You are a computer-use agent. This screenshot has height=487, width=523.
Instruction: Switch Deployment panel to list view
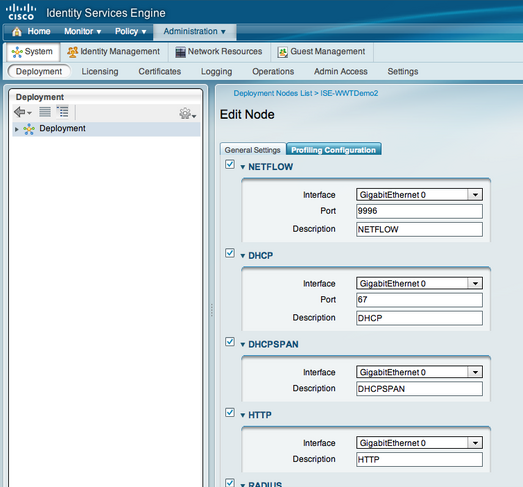(45, 112)
